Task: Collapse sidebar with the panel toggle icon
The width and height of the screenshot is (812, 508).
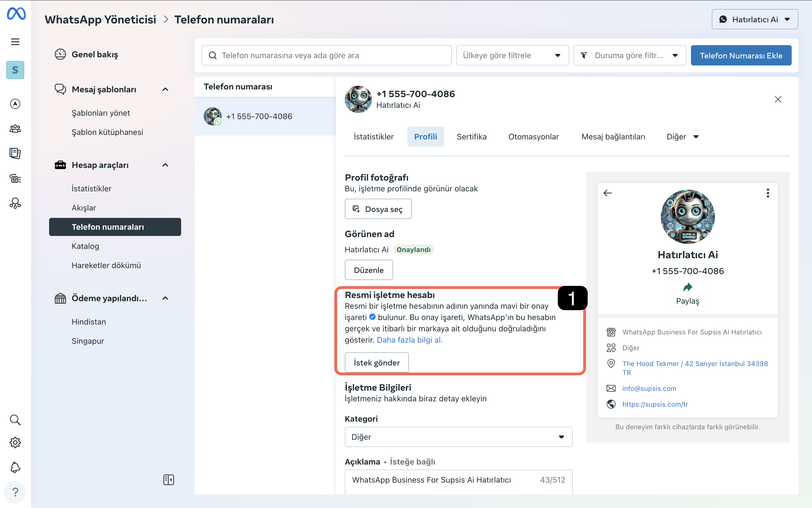Action: coord(169,480)
